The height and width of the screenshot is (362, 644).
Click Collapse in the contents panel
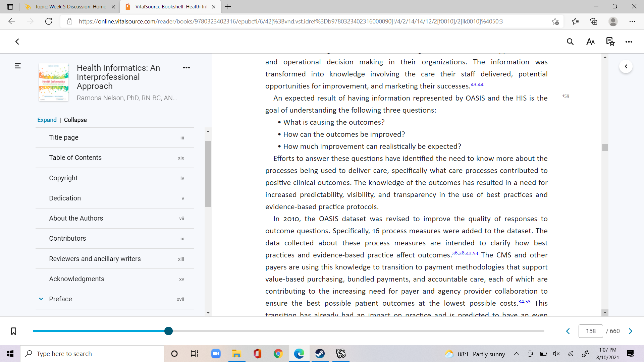[x=75, y=120]
